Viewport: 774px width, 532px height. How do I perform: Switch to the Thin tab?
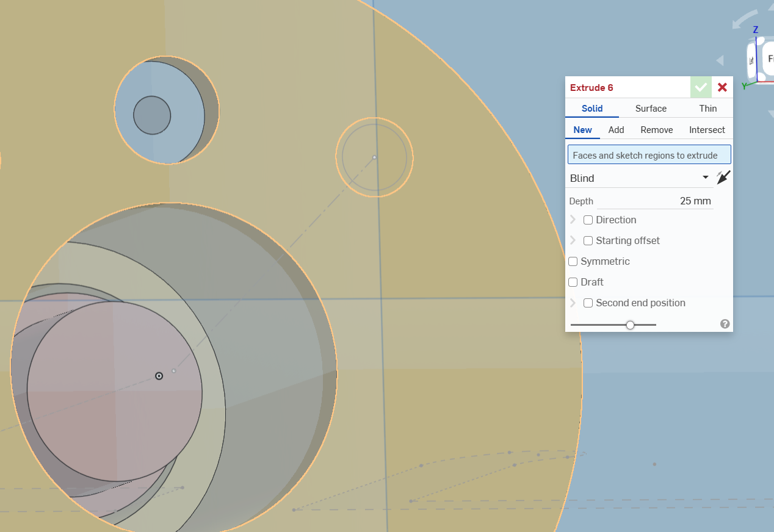(708, 109)
